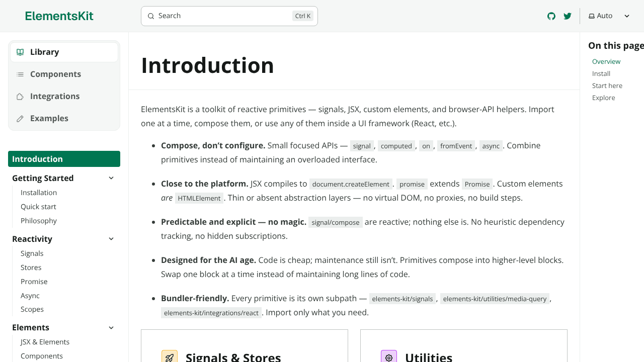Collapse the Elements section
This screenshot has height=362, width=644.
tap(111, 328)
